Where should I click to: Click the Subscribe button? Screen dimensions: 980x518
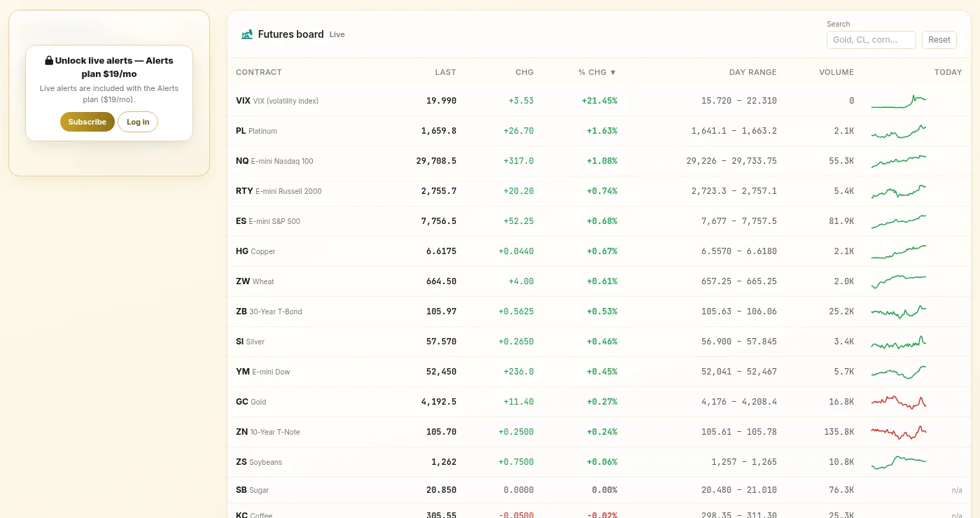(87, 122)
